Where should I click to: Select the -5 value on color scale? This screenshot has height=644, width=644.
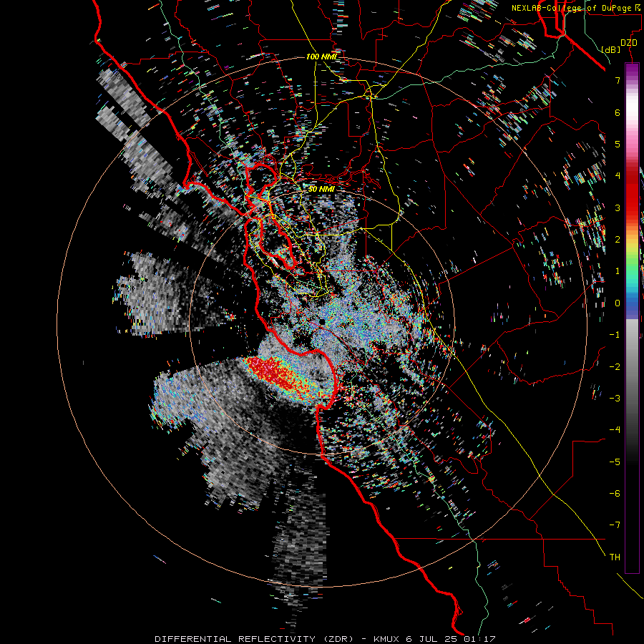pos(615,462)
